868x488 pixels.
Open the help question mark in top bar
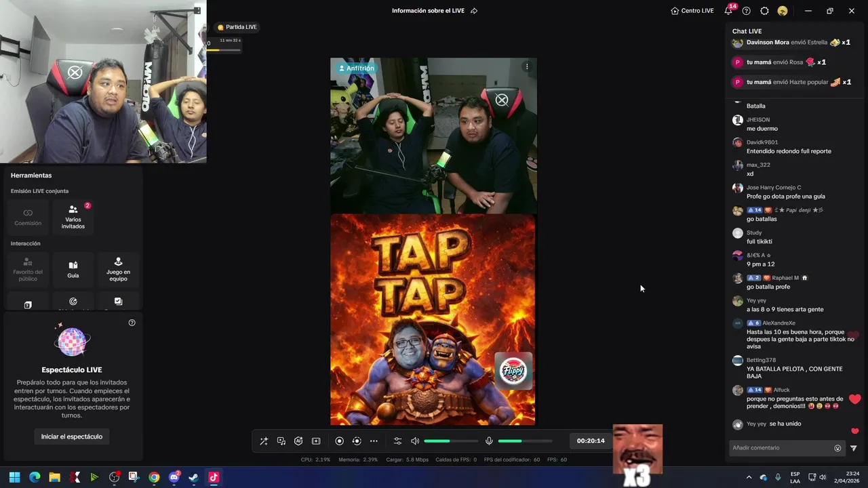point(747,11)
